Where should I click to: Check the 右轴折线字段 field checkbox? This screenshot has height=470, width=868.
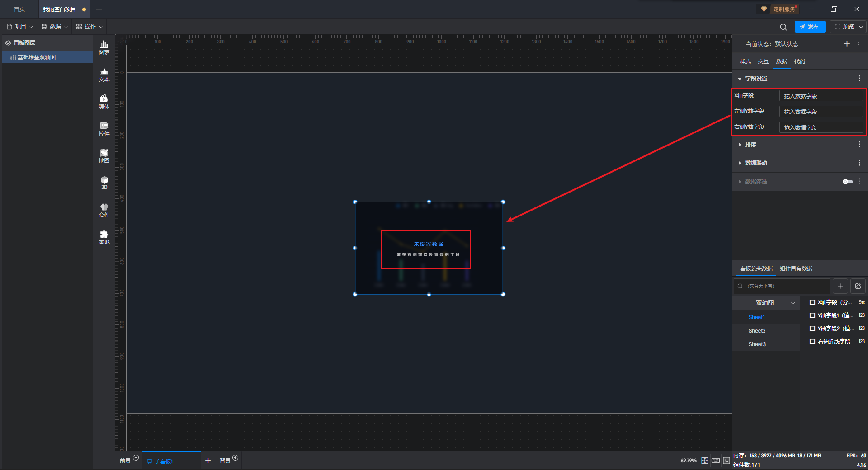(x=812, y=342)
